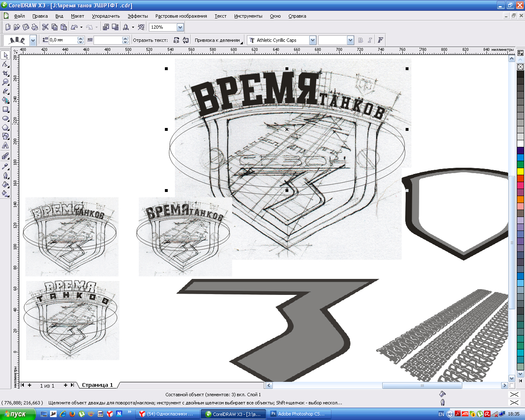525x420 pixels.
Task: Select the Freehand tool in the toolbox
Action: [x=6, y=91]
